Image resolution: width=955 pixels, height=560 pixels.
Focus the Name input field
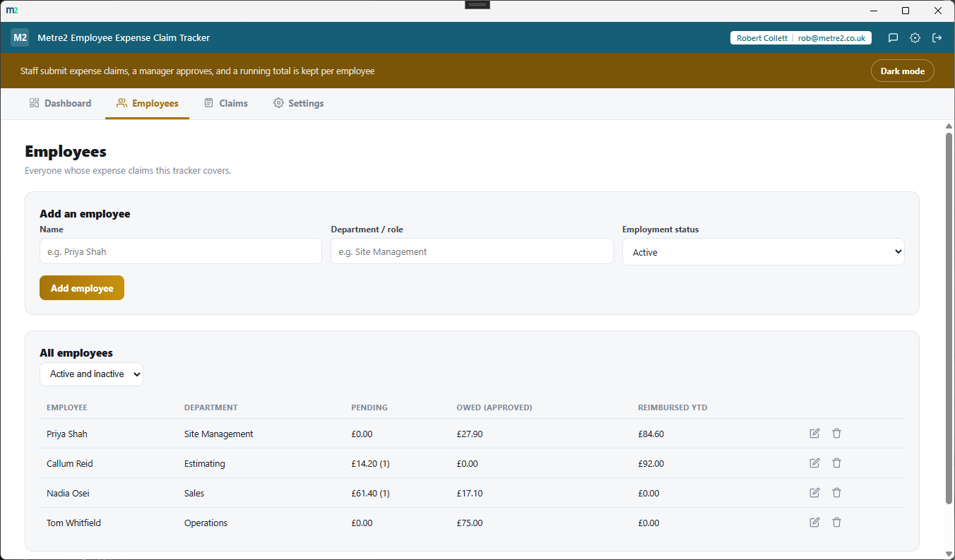[x=181, y=251]
